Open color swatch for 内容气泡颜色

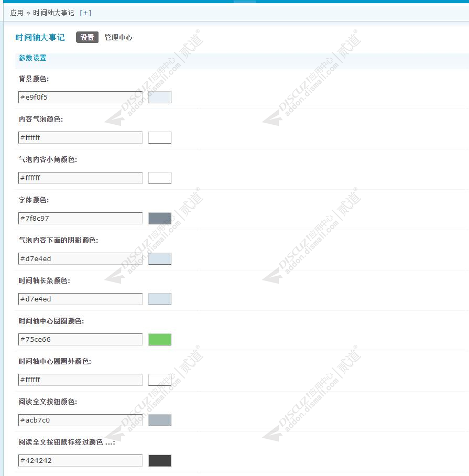[160, 137]
